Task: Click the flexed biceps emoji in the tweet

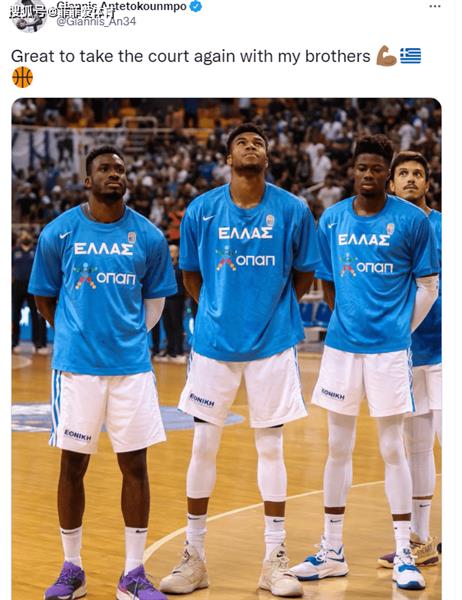Action: (386, 56)
